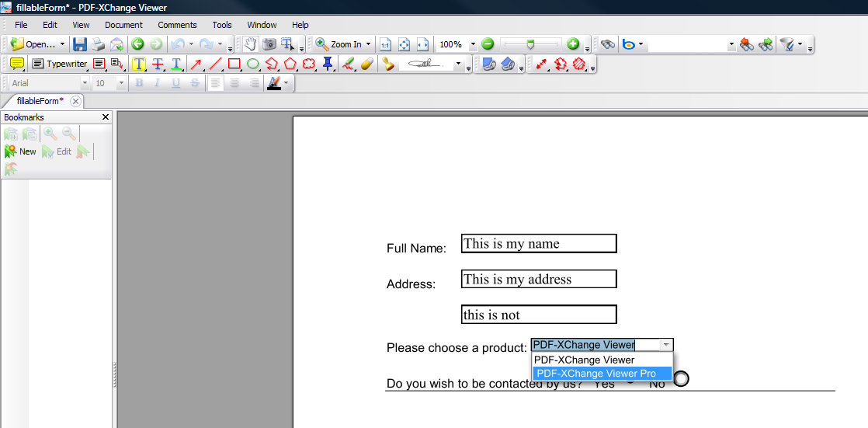This screenshot has width=868, height=428.
Task: Select the Eraser tool
Action: click(366, 64)
